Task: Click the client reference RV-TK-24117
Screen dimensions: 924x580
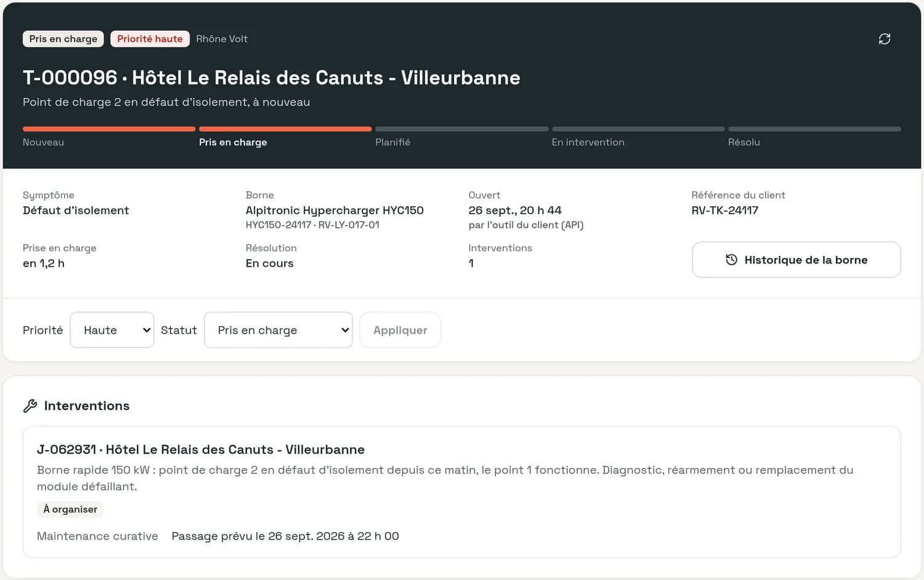Action: 725,211
